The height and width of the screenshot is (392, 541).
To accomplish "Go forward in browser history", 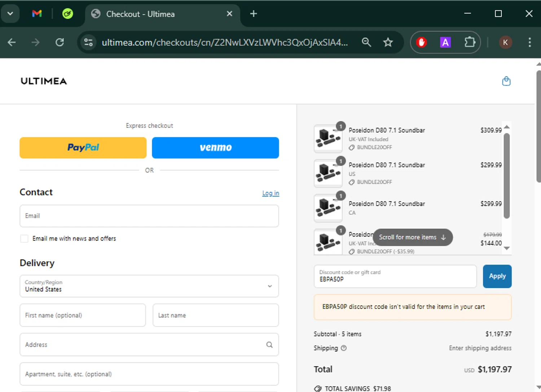I will 35,43.
